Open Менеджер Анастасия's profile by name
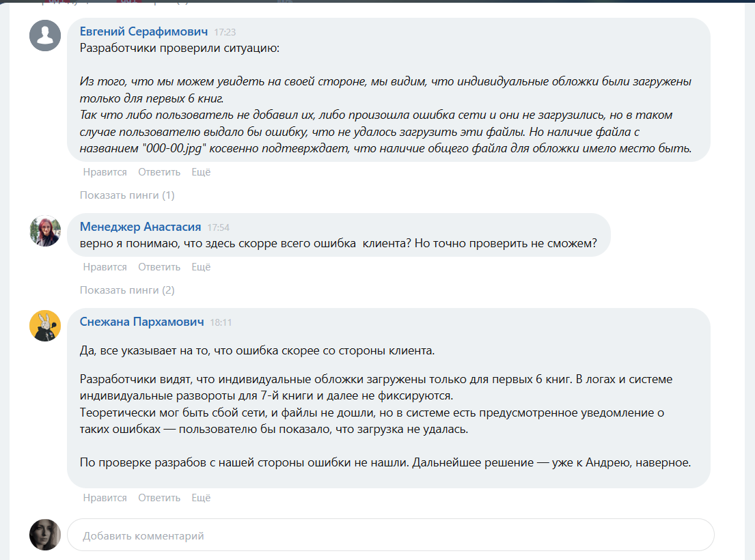The width and height of the screenshot is (755, 560). [140, 227]
